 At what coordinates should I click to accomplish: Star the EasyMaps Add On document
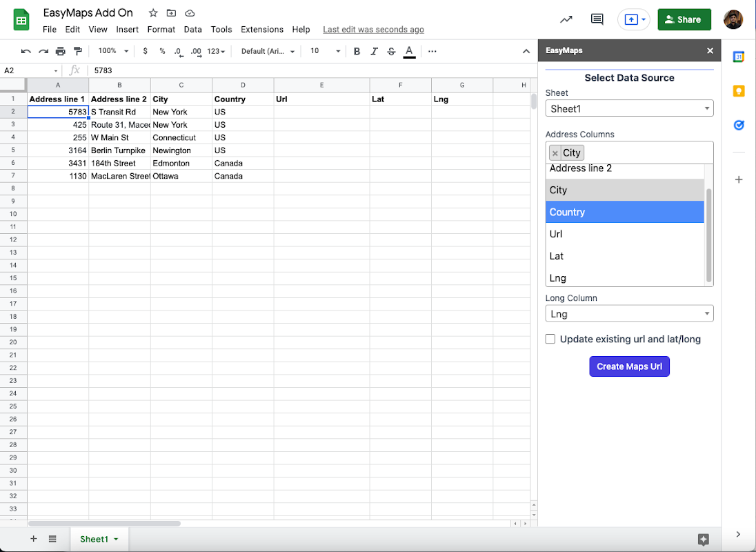tap(153, 13)
